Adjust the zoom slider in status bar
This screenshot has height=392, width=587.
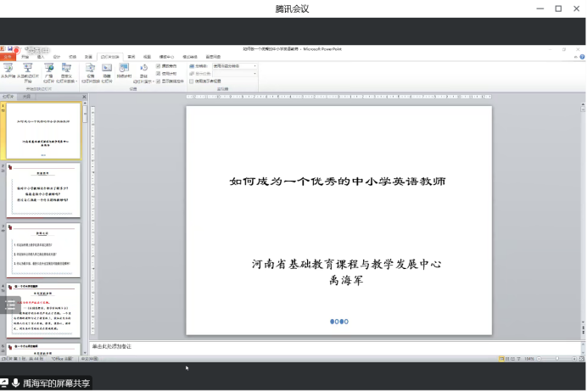556,359
